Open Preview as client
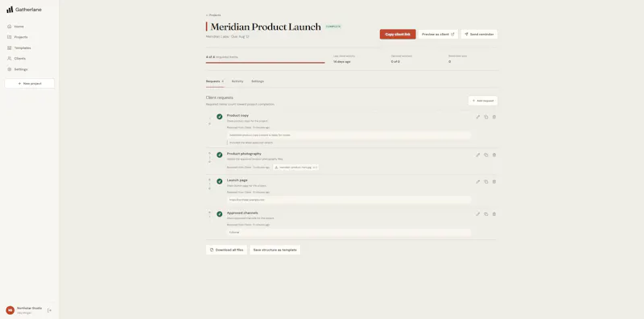The image size is (644, 319). pyautogui.click(x=438, y=34)
